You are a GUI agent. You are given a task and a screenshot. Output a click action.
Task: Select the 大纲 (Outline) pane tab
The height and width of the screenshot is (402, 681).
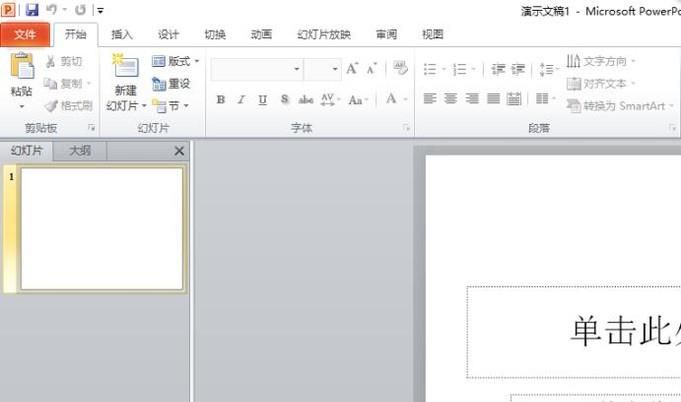click(80, 151)
